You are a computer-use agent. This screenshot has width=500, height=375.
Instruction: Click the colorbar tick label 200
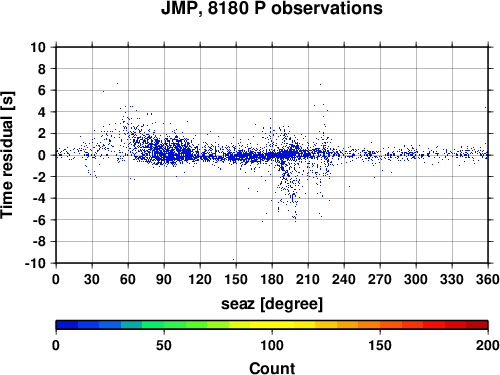coord(488,345)
